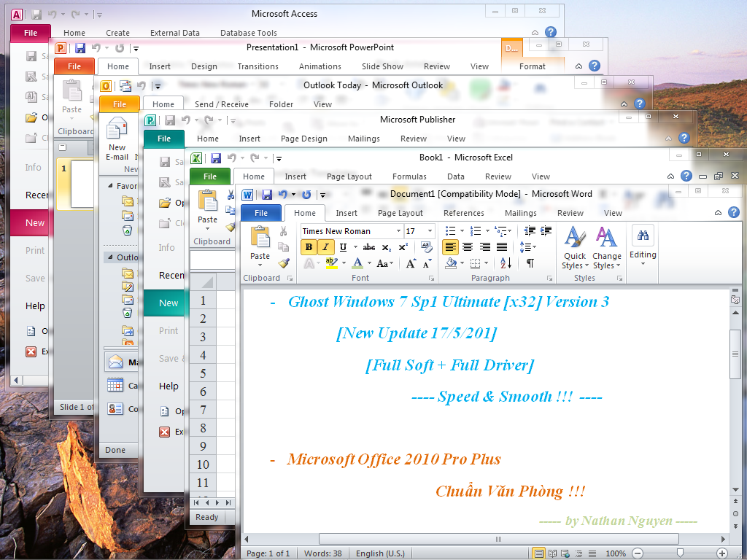
Task: Click the Sort A-Z icon in Word
Action: click(506, 262)
